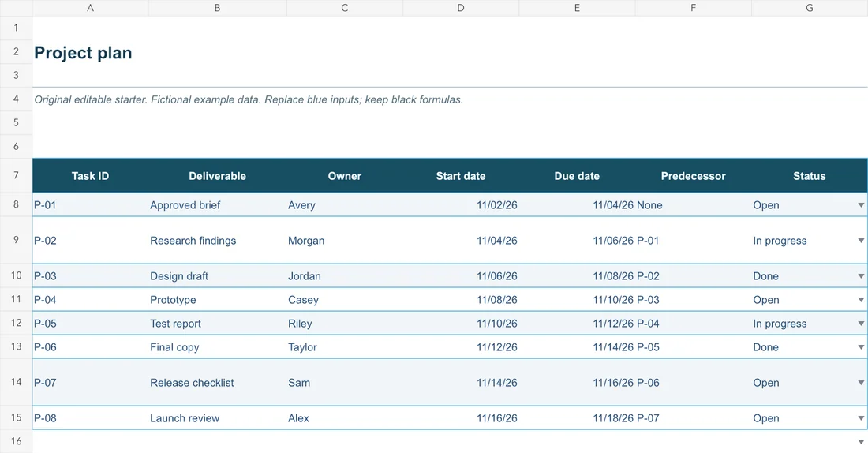Select the owner cell Avery

coord(345,205)
